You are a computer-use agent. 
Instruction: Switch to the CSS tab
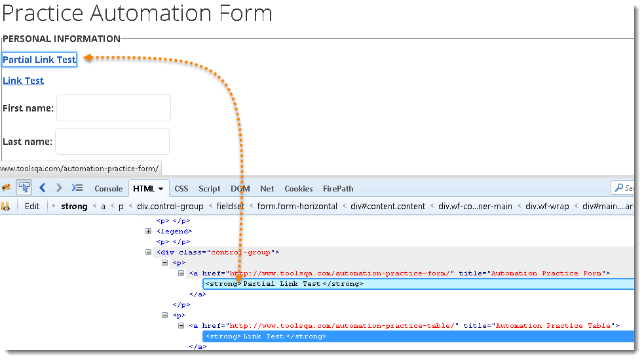181,189
